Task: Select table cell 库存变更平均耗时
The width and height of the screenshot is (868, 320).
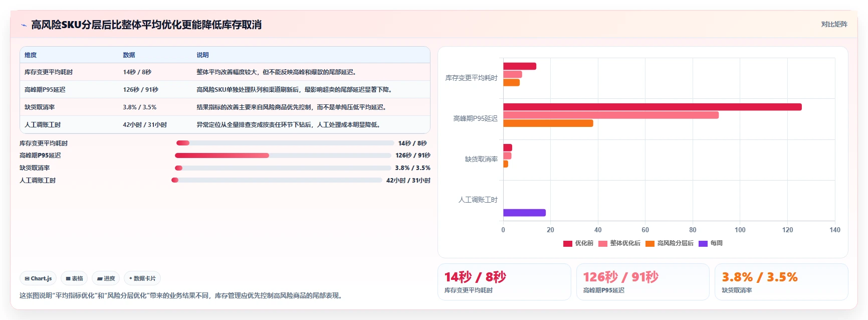Action: pyautogui.click(x=49, y=72)
